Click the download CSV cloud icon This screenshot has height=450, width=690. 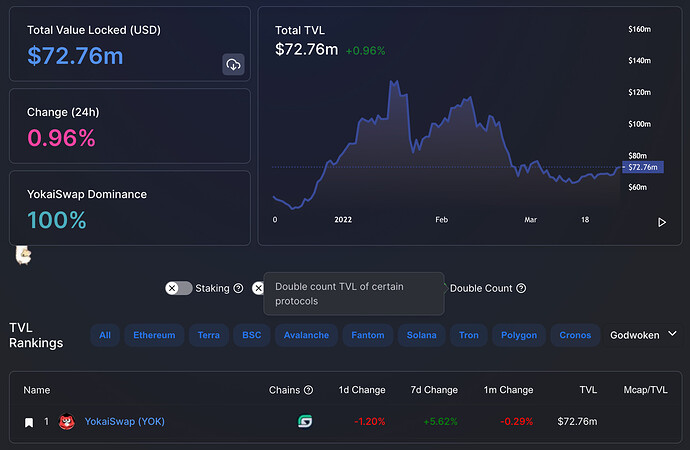click(x=233, y=65)
